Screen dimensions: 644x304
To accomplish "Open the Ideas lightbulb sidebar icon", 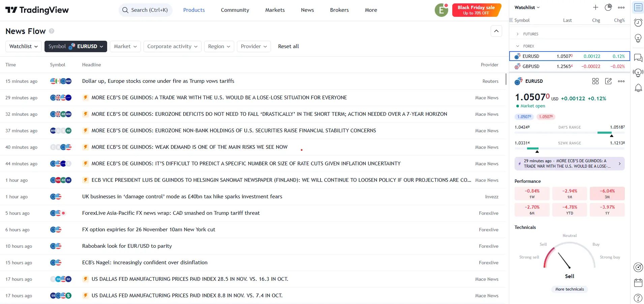I will click(x=638, y=38).
